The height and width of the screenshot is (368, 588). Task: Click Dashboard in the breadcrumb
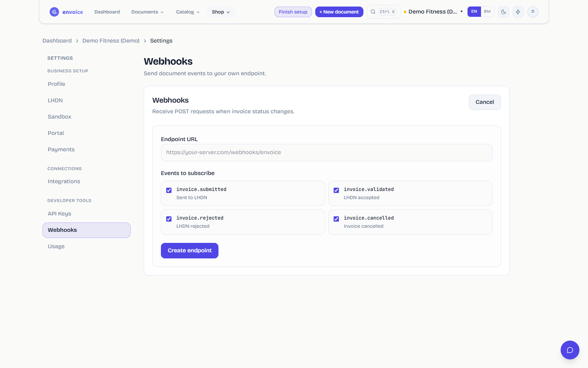point(57,40)
